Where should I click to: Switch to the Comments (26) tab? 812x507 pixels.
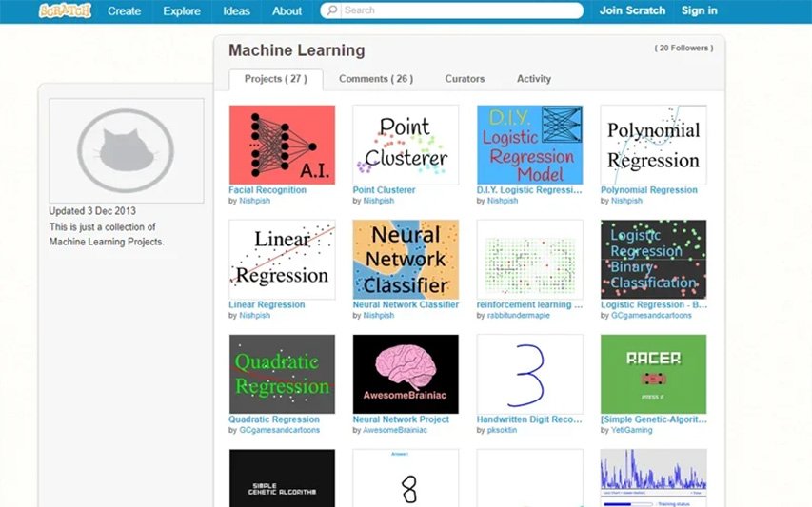coord(376,79)
